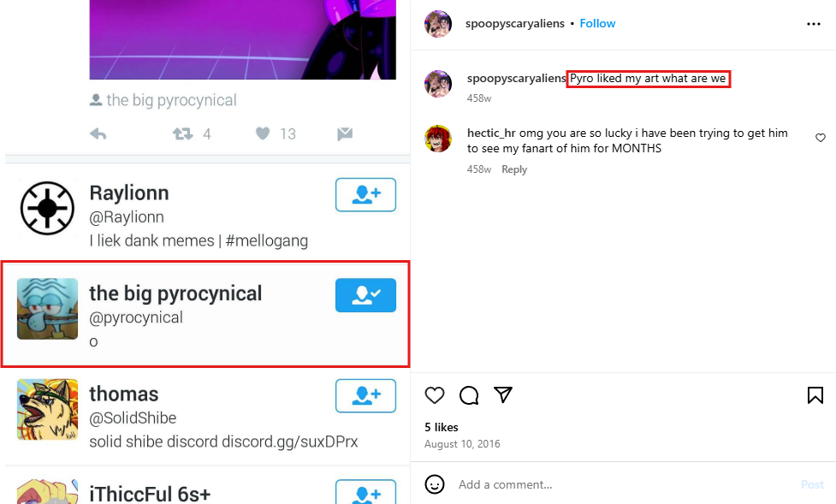
Task: Save post with the bookmark icon
Action: 815,394
